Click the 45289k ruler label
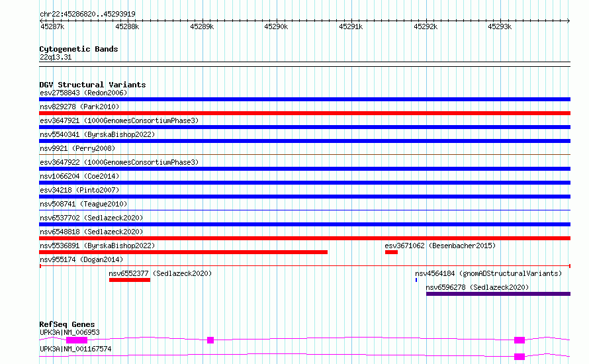Screen dimensions: 589x364 [x=202, y=26]
